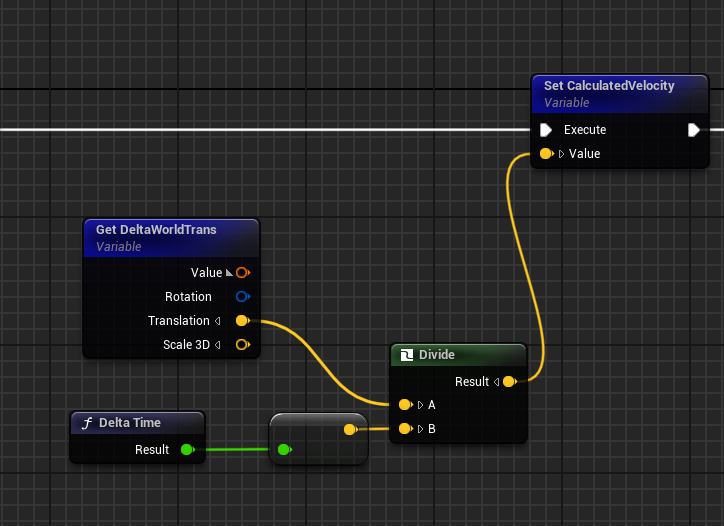Expand the Scale 3D pin split arrow
724x526 pixels.
pyautogui.click(x=217, y=345)
